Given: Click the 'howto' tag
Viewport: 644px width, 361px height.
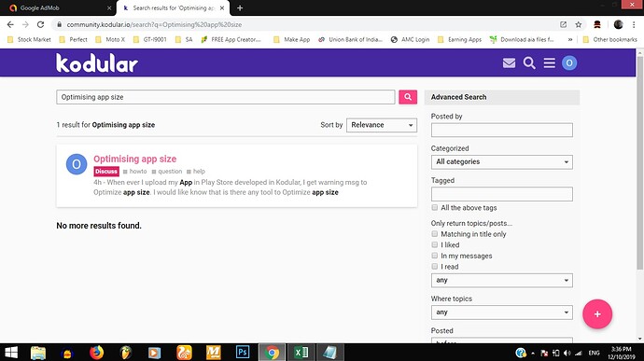Looking at the screenshot, I should point(135,172).
